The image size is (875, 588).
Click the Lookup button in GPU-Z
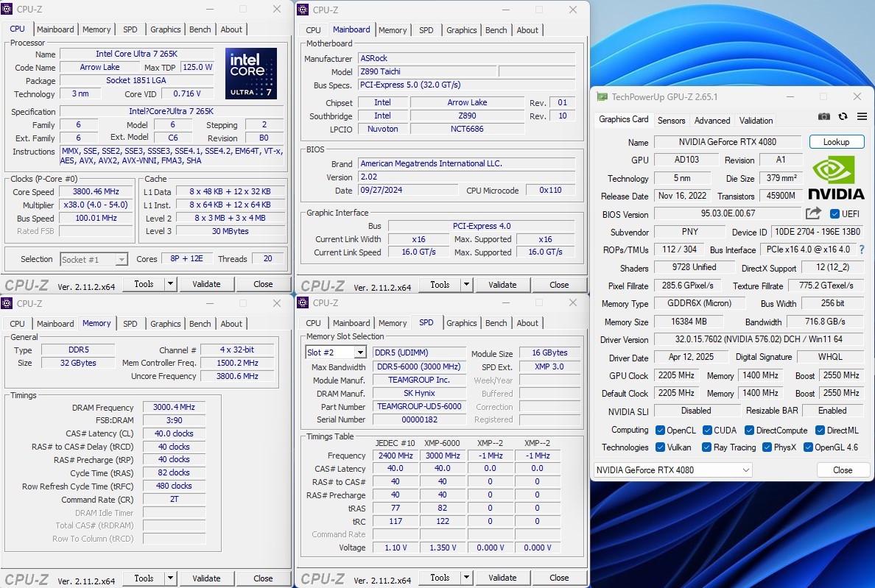click(837, 141)
